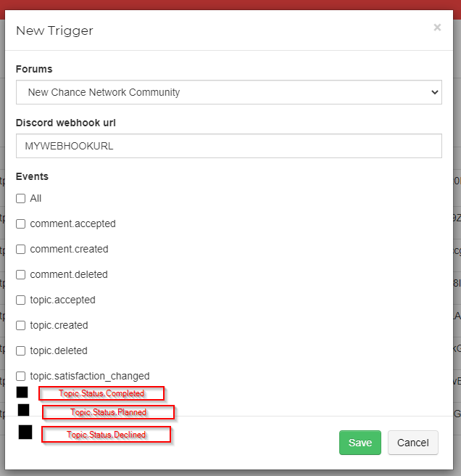461x476 pixels.
Task: Click the Topic.Status.Declined red label
Action: (x=106, y=435)
